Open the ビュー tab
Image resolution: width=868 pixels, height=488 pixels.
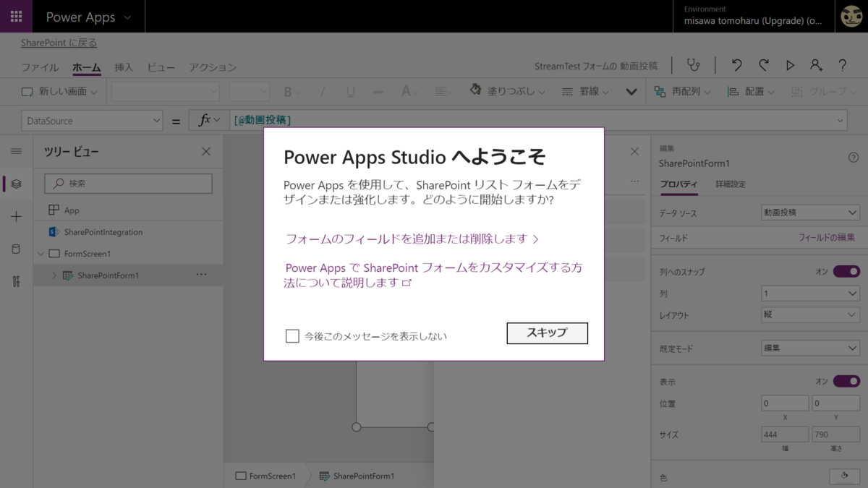[161, 67]
